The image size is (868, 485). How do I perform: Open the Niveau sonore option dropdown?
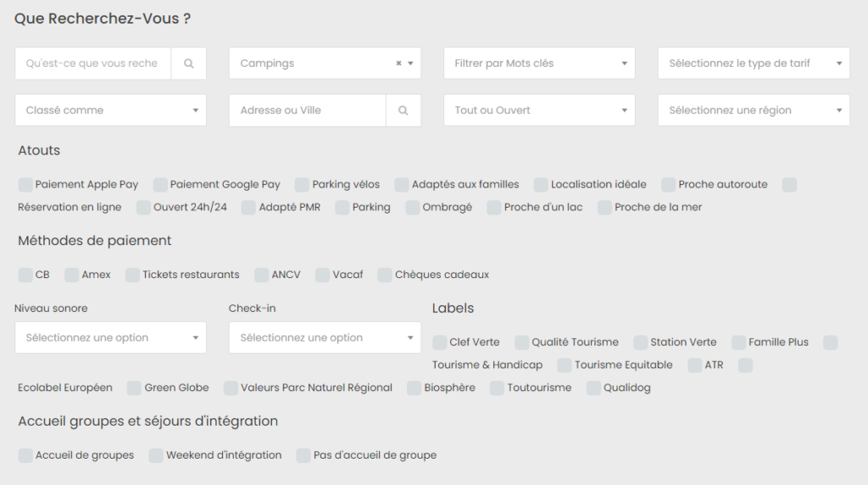[111, 337]
